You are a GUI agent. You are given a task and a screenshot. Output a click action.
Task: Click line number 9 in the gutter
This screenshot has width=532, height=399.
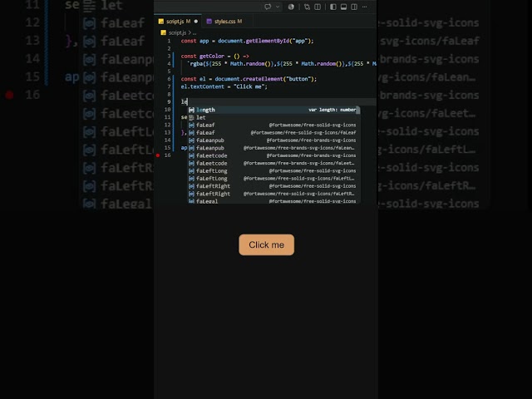pos(169,101)
